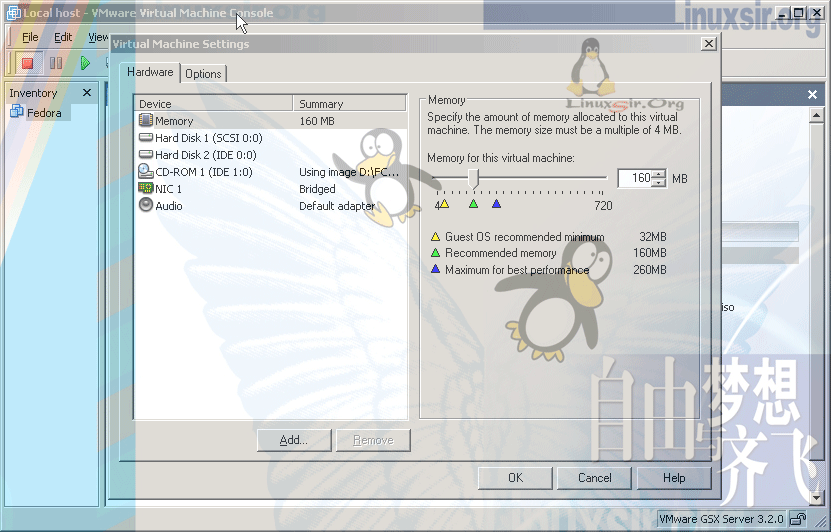Screen dimensions: 831x532
Task: Click the CD-ROM 1 disc icon
Action: pos(145,171)
